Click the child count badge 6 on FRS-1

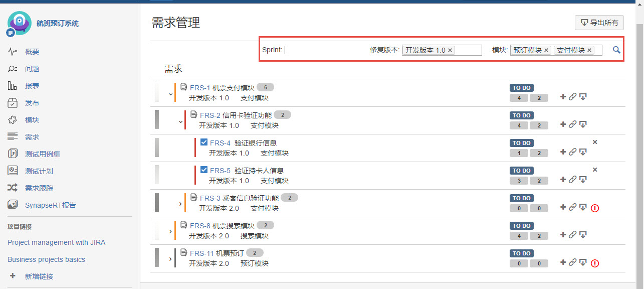[x=266, y=87]
